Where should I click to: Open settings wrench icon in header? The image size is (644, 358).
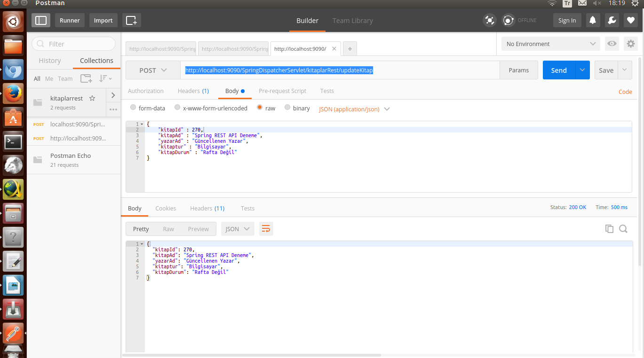(612, 20)
